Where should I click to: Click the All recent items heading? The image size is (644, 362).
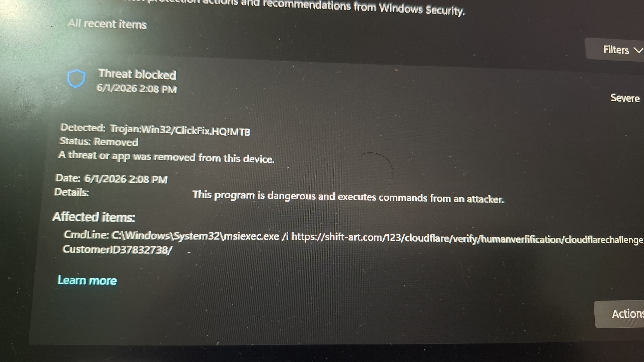click(107, 24)
